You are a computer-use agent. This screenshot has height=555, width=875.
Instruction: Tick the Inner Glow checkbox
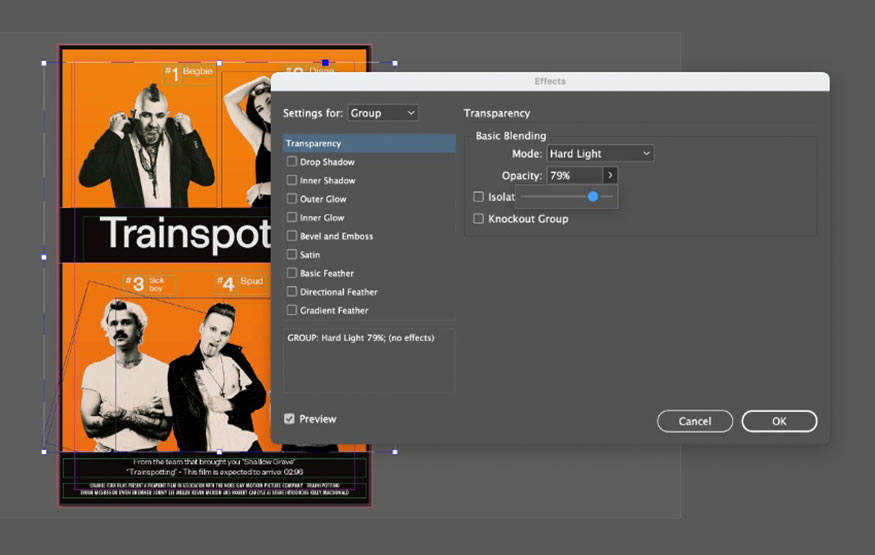pyautogui.click(x=292, y=217)
